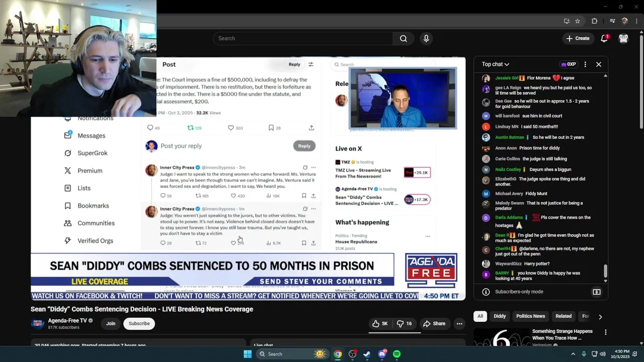Click the Join channel button

point(111,324)
